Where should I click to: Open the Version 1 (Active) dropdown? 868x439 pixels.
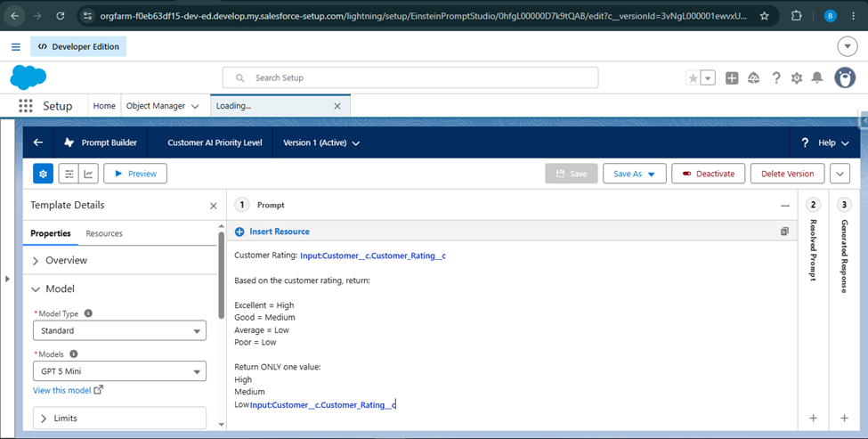click(321, 142)
